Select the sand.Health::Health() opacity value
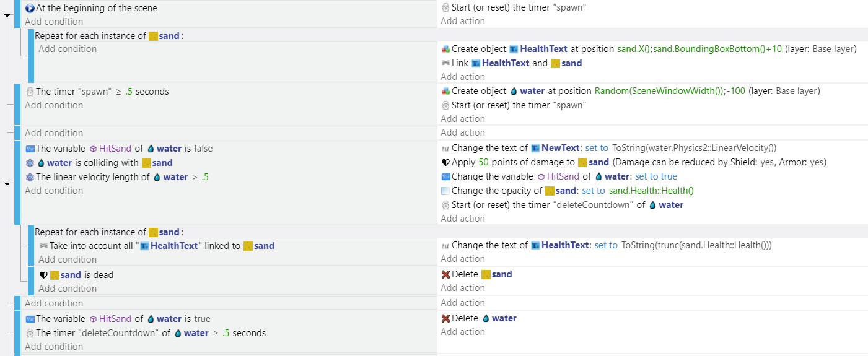Viewport: 868px width, 356px height. [x=651, y=191]
